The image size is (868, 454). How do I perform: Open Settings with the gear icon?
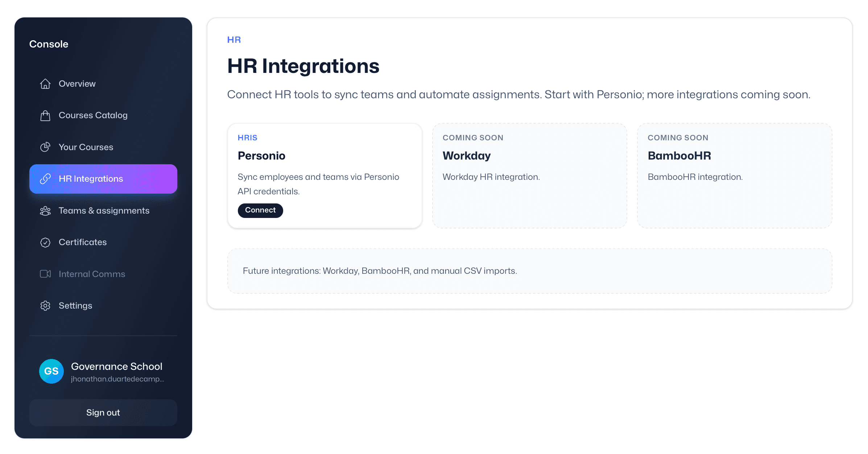[x=45, y=306]
